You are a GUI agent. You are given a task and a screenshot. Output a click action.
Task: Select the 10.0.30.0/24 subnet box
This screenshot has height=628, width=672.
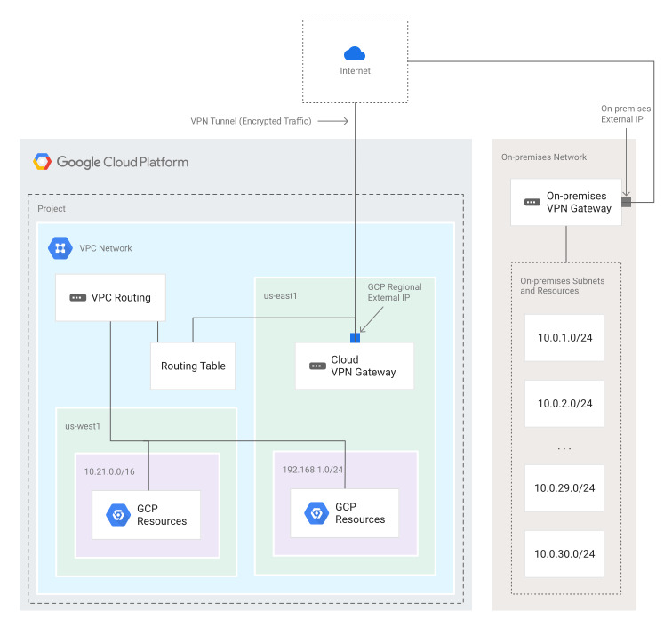coord(564,554)
